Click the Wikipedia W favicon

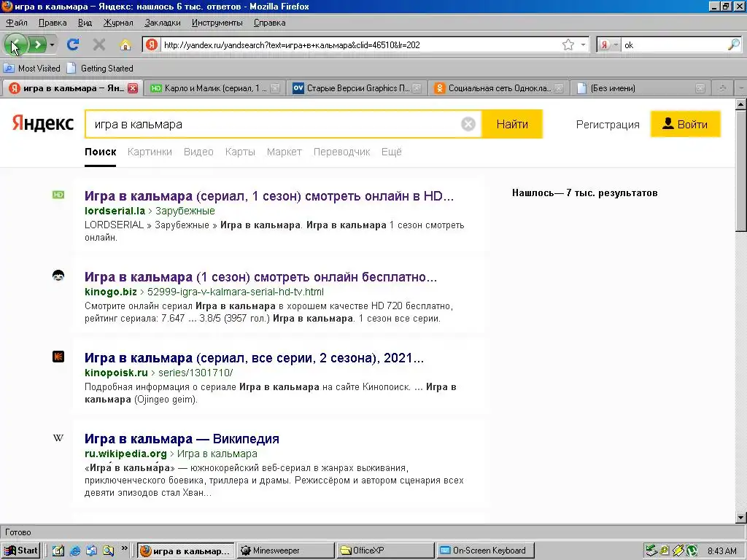[x=58, y=437]
